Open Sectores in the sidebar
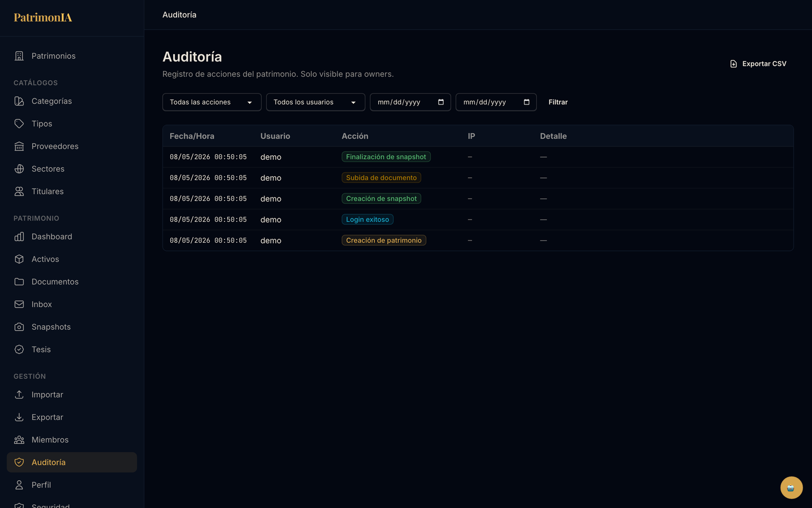Screen dimensions: 812x508 pos(72,169)
